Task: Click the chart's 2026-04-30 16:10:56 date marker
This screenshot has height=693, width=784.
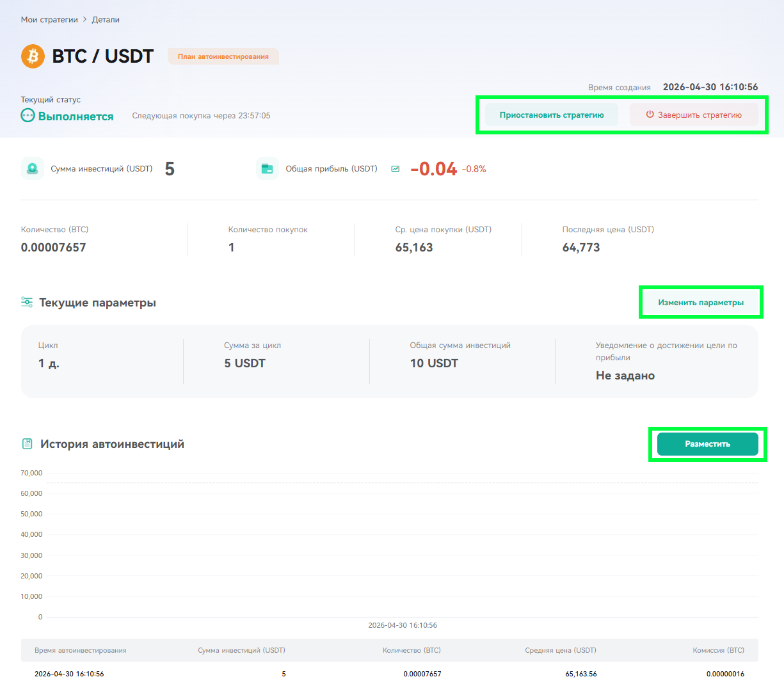Action: [x=403, y=625]
